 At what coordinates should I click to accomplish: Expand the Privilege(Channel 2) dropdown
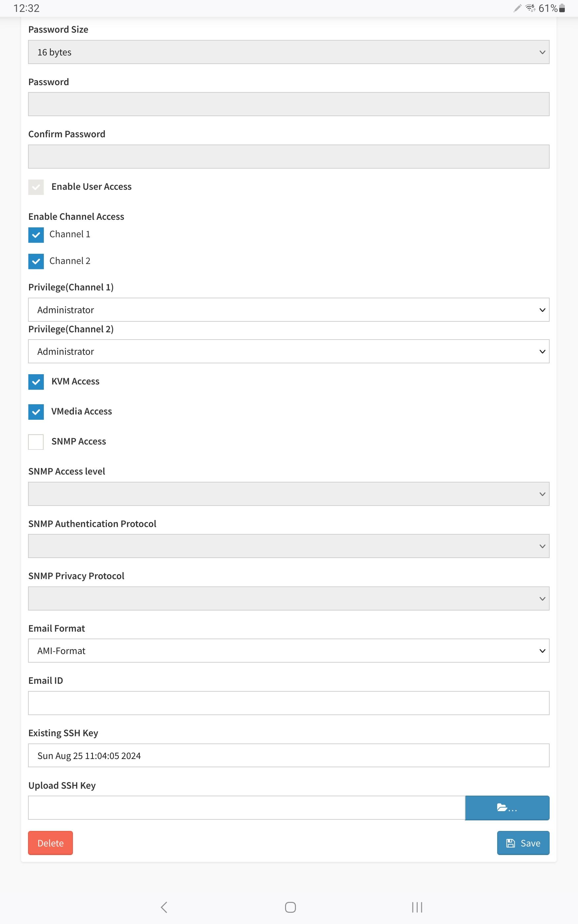(289, 351)
